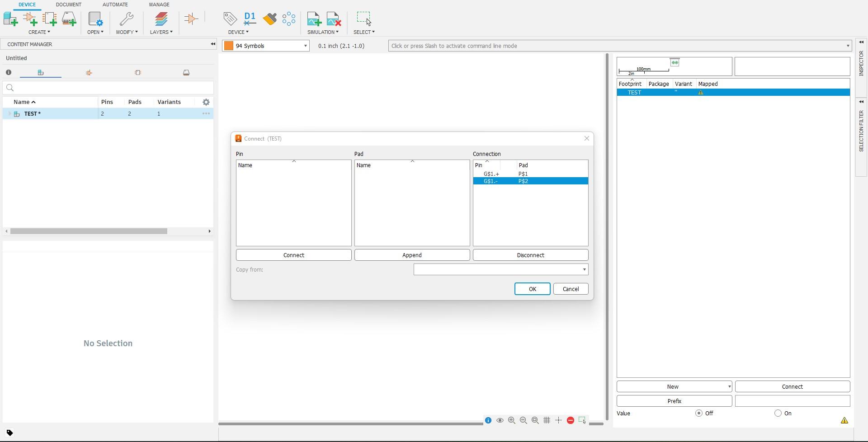The image size is (868, 442).
Task: Click the content manager horizontal scrollbar
Action: [89, 231]
